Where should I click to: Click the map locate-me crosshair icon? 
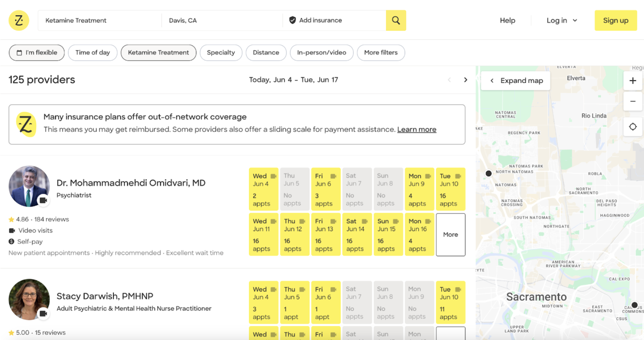pyautogui.click(x=632, y=127)
